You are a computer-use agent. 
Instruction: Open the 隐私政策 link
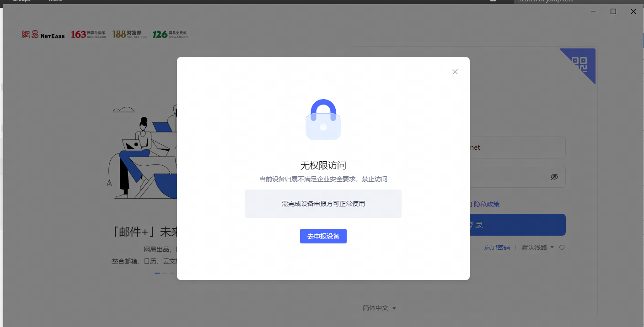pos(487,204)
